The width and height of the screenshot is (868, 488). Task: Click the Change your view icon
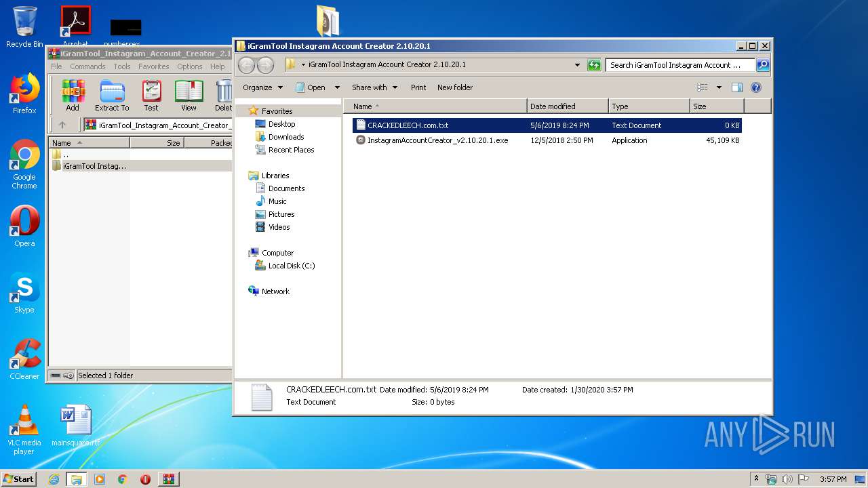(x=703, y=87)
